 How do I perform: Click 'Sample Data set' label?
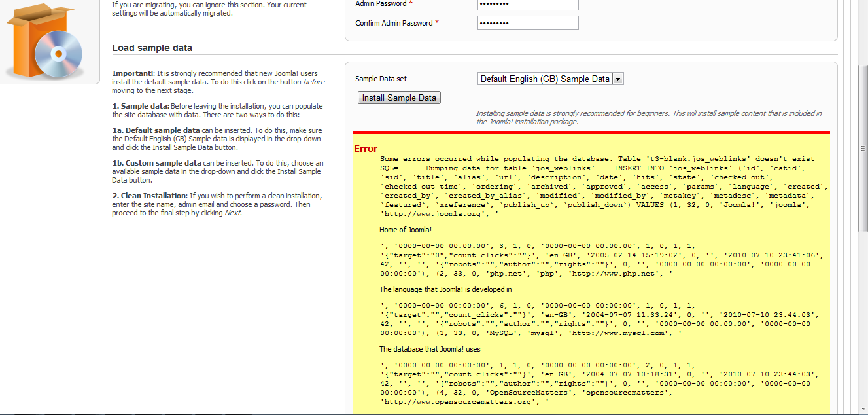click(x=381, y=79)
